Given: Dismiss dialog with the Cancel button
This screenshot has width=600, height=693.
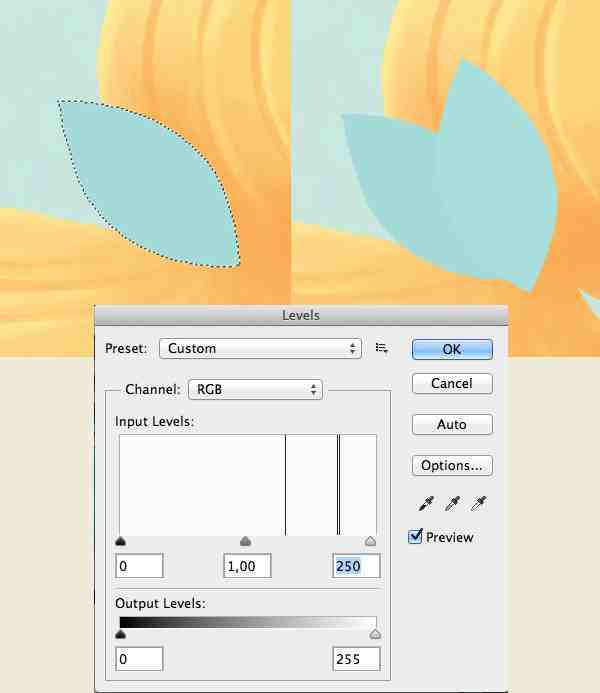Looking at the screenshot, I should [452, 384].
